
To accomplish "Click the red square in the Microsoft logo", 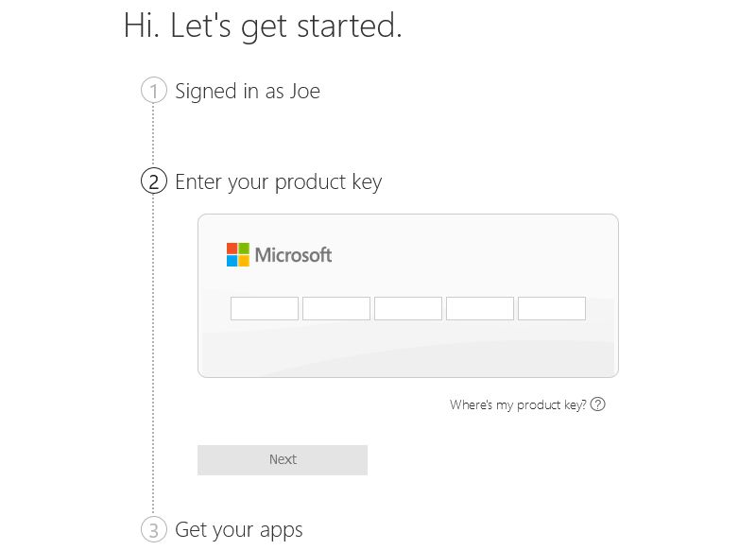I will tap(231, 249).
